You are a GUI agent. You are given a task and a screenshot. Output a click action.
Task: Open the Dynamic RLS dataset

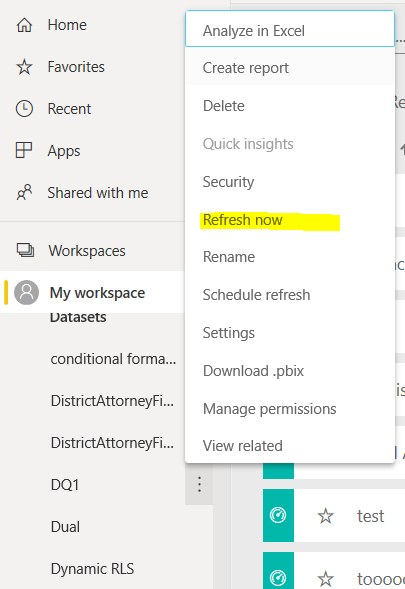[92, 569]
